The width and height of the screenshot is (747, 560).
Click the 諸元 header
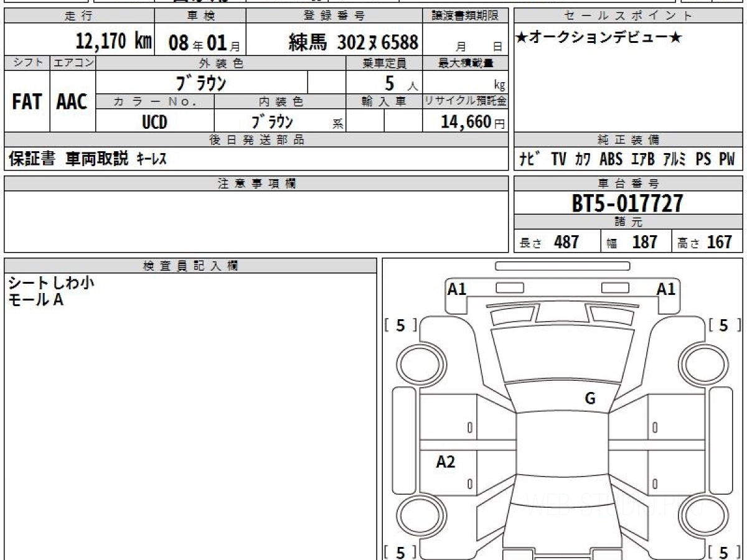tap(629, 222)
